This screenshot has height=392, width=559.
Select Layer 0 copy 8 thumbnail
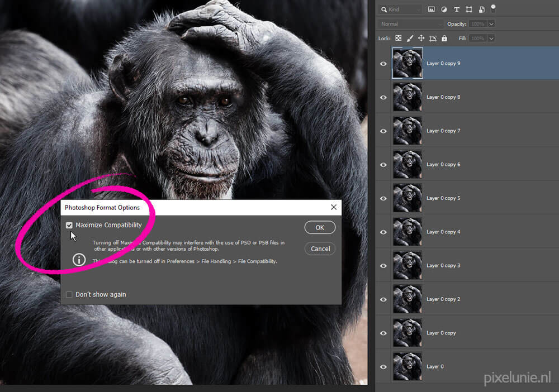408,97
